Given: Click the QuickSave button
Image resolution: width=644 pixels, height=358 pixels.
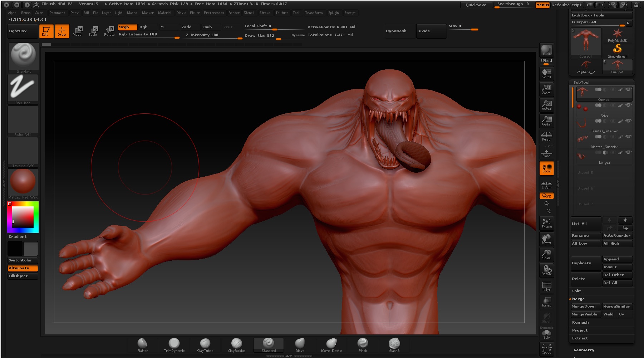Looking at the screenshot, I should 476,5.
